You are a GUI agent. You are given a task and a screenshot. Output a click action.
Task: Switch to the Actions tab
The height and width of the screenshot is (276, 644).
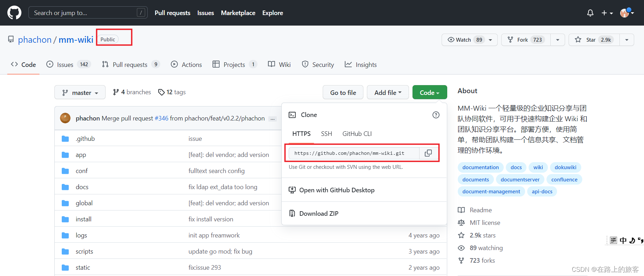pos(186,64)
